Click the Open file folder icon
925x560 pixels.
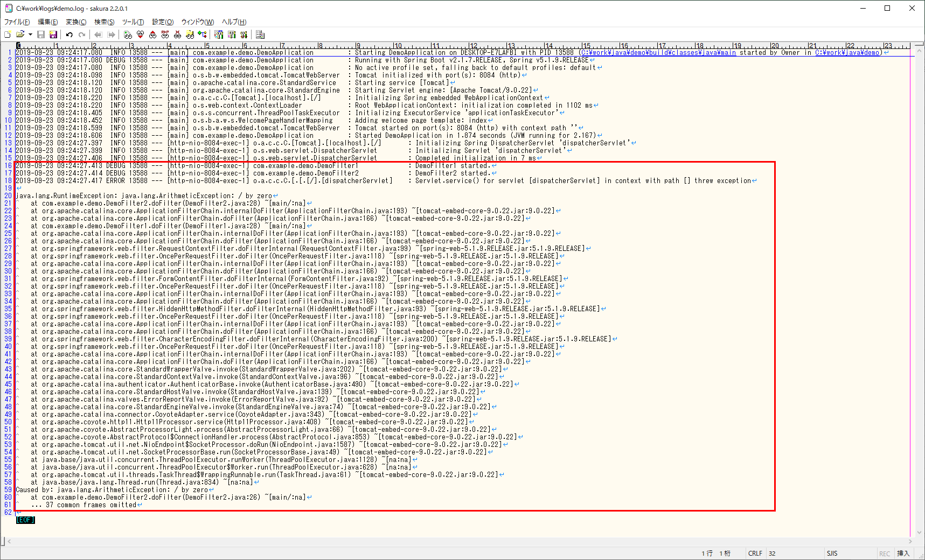pos(20,34)
